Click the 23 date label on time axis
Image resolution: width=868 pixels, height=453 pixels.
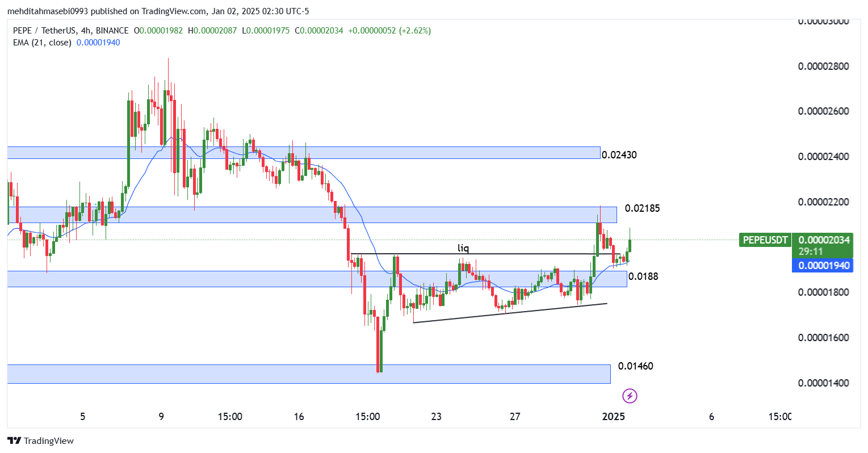tap(436, 417)
